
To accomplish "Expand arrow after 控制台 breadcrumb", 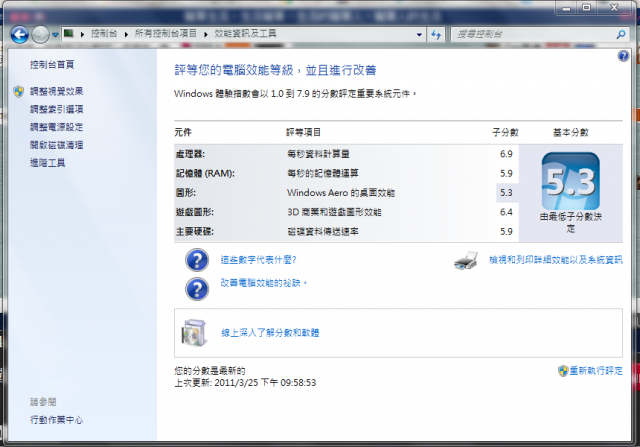I will (x=126, y=34).
